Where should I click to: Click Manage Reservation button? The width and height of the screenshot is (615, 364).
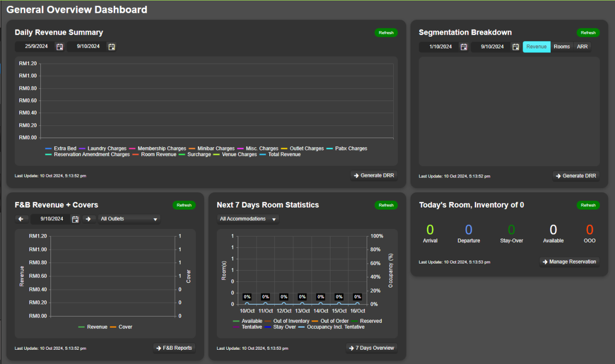(x=569, y=262)
